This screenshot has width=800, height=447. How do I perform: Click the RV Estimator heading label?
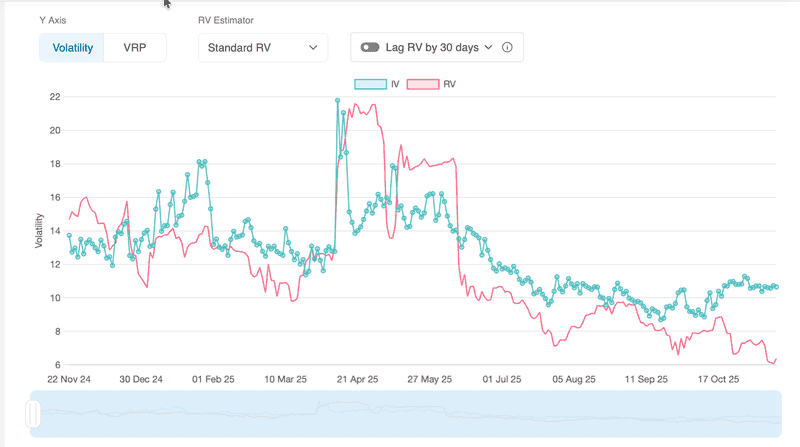point(227,19)
